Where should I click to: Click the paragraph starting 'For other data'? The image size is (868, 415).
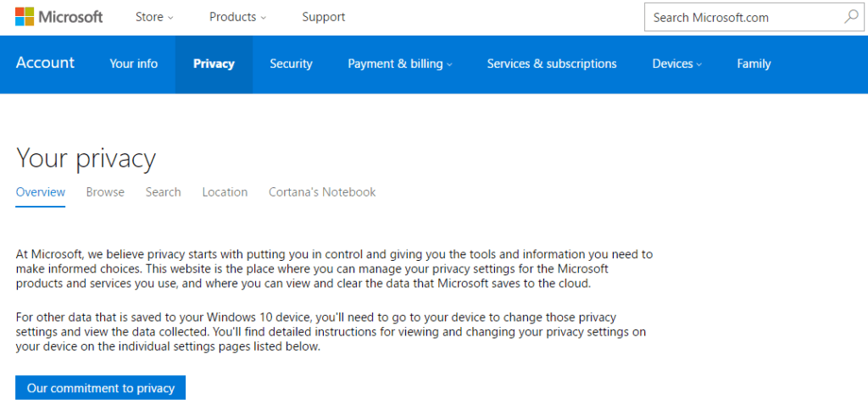coord(331,333)
